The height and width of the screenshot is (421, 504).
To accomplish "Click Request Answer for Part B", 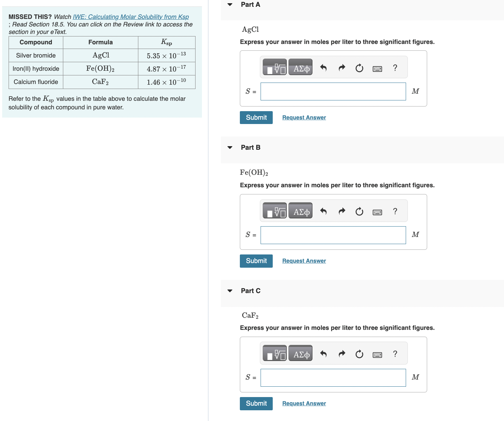I will (304, 261).
